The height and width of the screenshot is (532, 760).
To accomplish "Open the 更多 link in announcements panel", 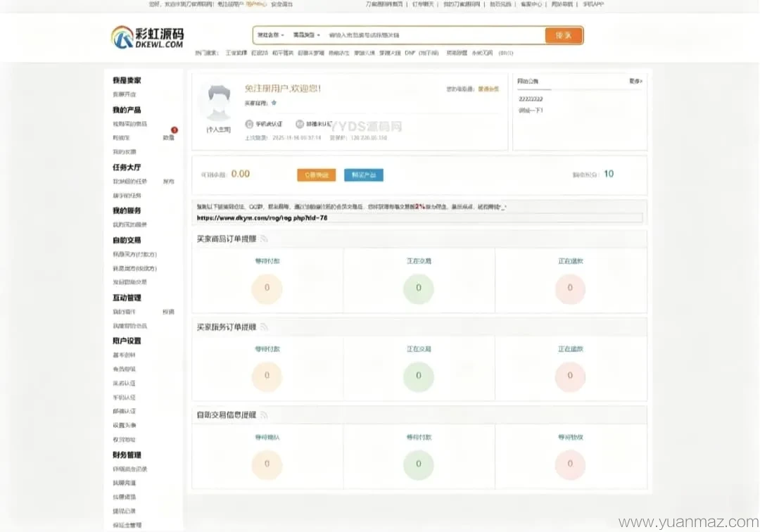I will (x=635, y=81).
